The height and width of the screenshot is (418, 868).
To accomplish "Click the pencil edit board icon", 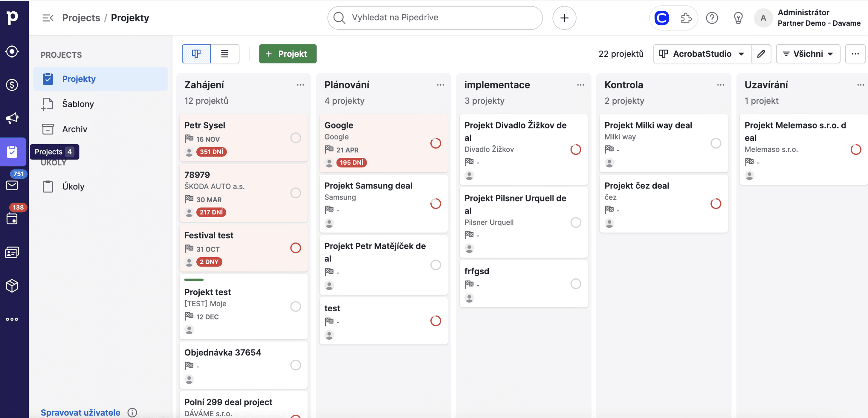I will coord(761,54).
